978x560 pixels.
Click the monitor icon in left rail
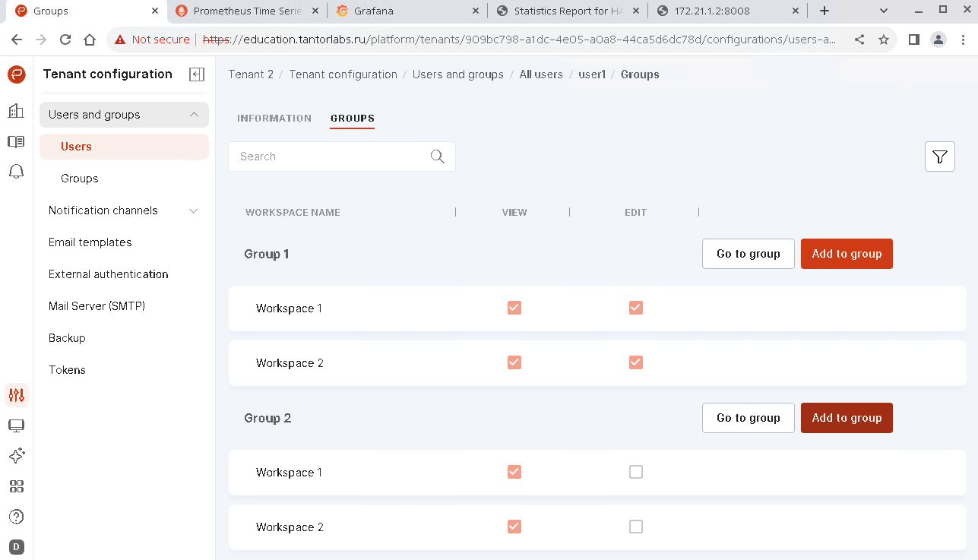(x=16, y=426)
